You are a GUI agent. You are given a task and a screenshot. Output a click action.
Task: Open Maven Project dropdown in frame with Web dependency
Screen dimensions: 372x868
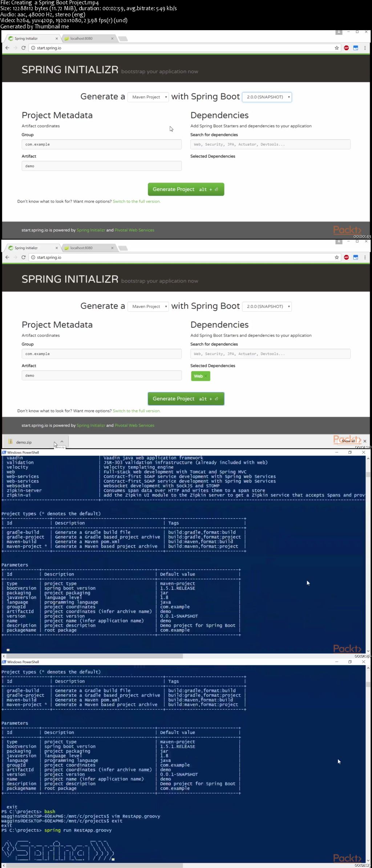coord(148,307)
